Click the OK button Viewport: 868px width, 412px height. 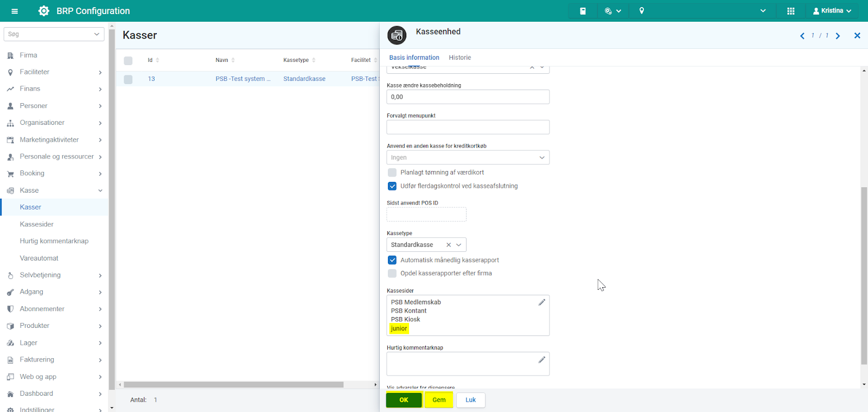click(x=404, y=400)
